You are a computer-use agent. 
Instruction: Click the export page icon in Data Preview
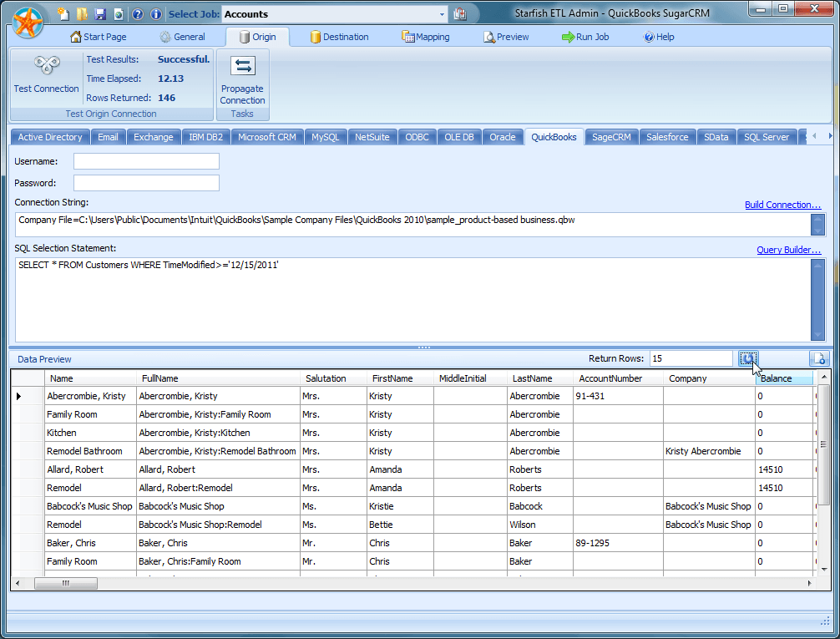(x=819, y=358)
